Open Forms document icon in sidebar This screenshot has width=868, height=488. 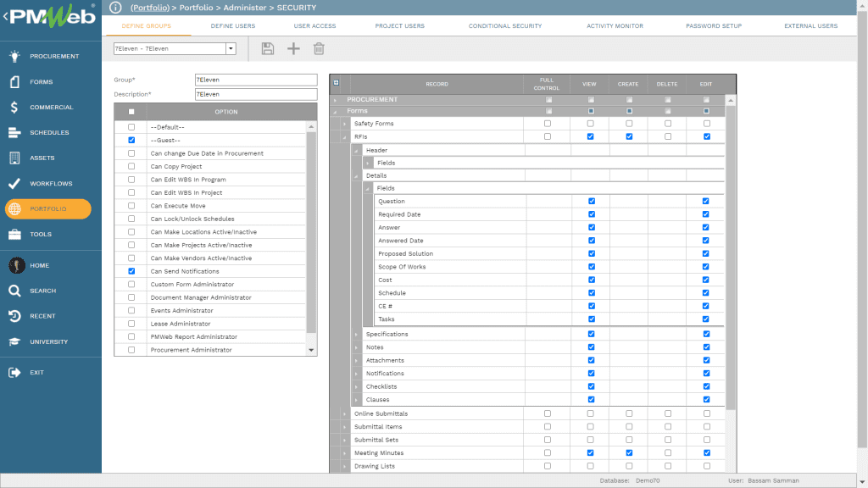(x=15, y=81)
